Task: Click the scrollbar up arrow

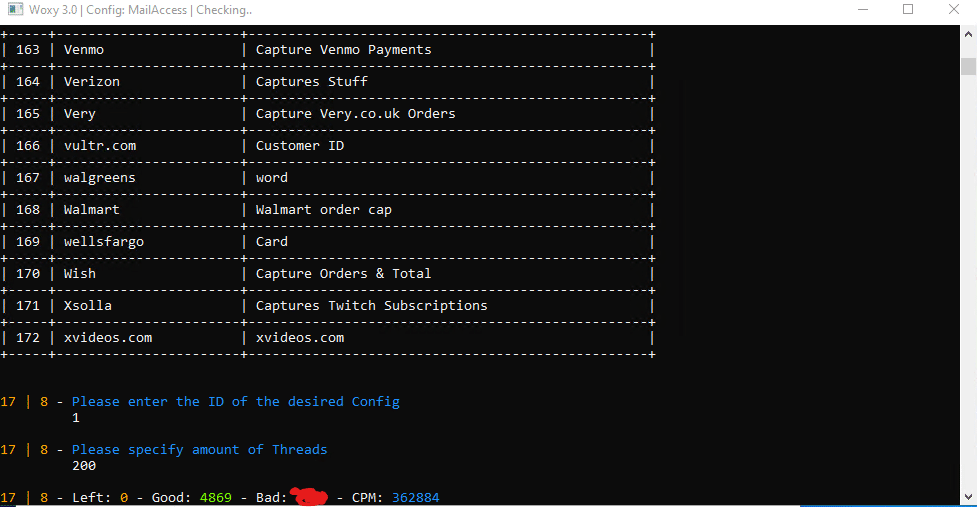Action: pos(968,35)
